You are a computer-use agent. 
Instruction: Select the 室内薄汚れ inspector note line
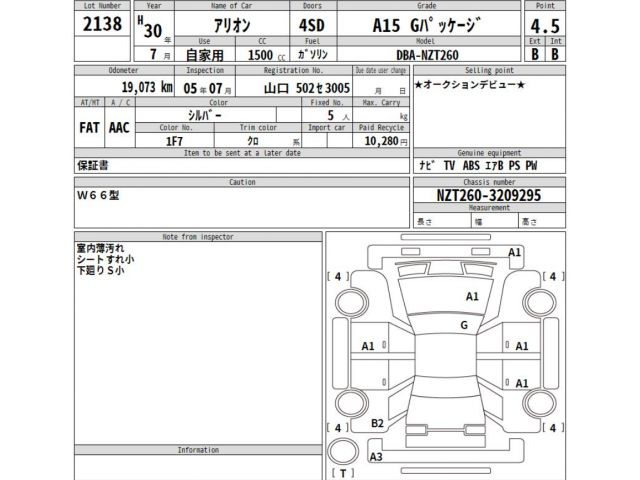(100, 246)
